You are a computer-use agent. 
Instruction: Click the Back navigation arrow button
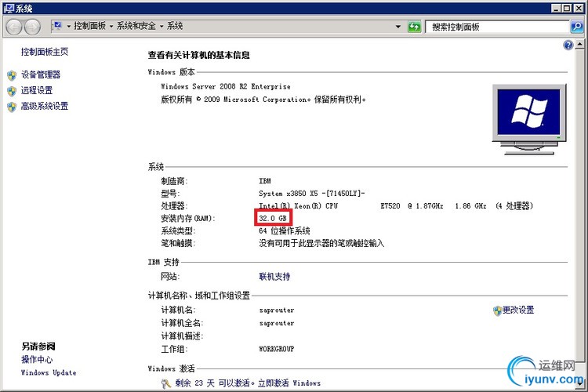pyautogui.click(x=14, y=27)
